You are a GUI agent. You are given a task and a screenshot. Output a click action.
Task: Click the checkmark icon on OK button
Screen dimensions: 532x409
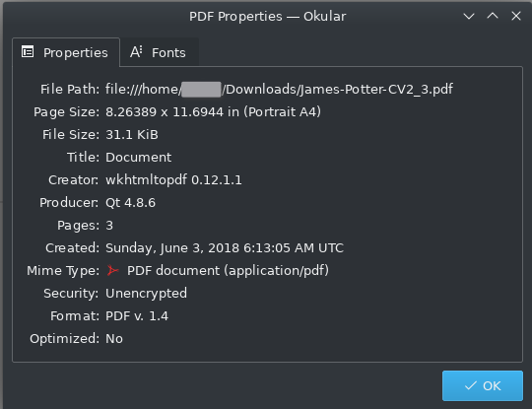coord(470,385)
